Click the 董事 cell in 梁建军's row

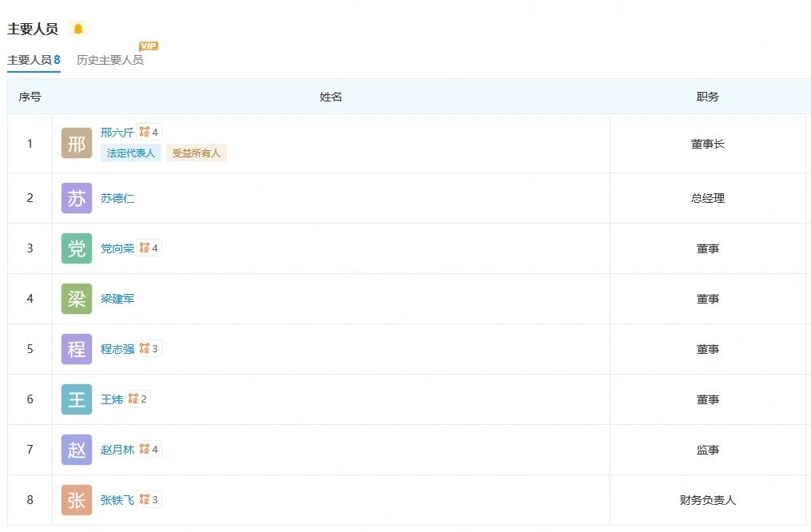click(708, 299)
